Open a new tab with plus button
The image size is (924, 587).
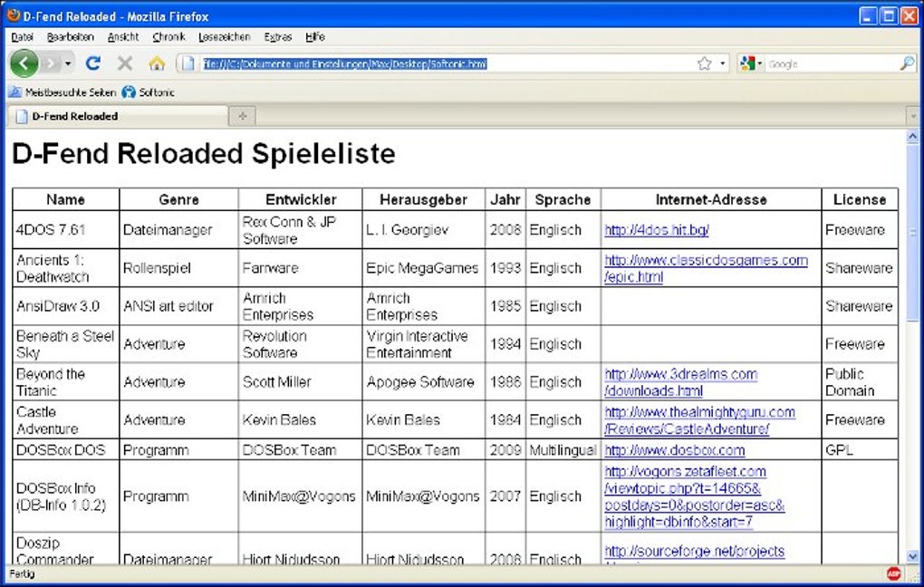pos(242,116)
